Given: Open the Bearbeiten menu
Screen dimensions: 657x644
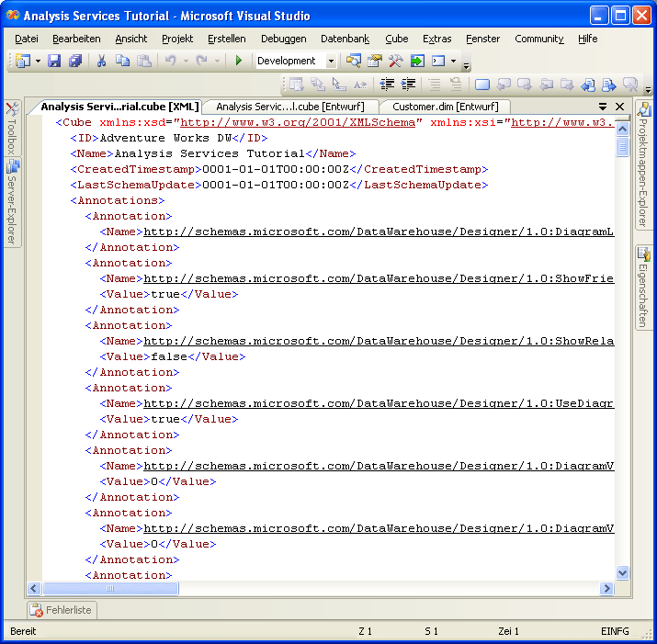Looking at the screenshot, I should click(x=76, y=39).
